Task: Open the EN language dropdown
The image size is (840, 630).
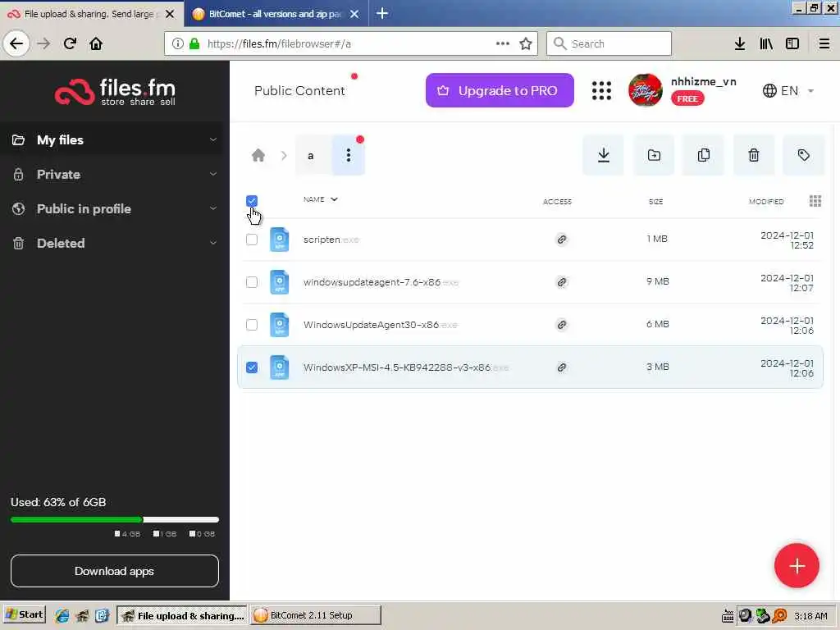Action: coord(788,90)
